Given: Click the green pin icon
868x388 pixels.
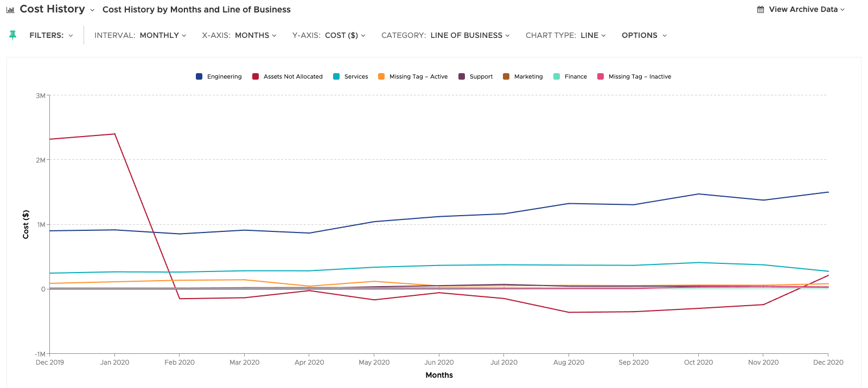Looking at the screenshot, I should 13,35.
